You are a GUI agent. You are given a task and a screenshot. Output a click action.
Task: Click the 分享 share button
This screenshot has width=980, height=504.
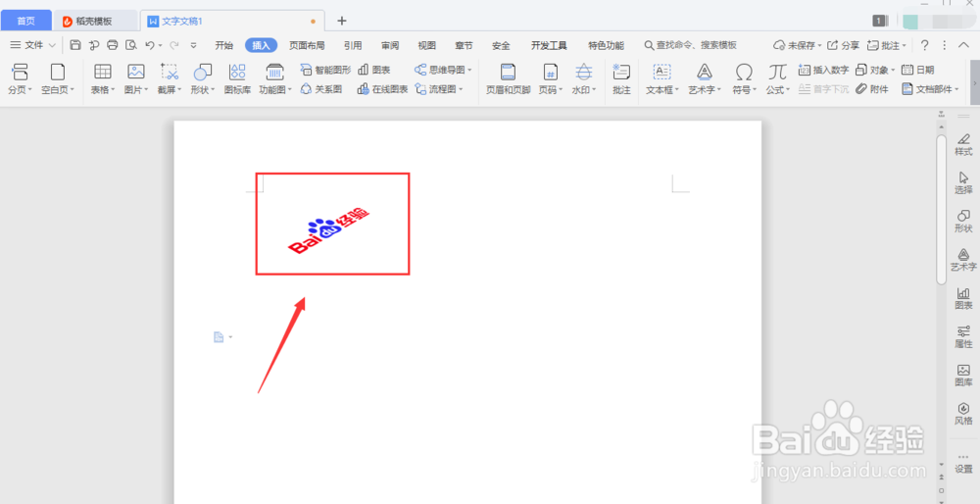tap(843, 45)
